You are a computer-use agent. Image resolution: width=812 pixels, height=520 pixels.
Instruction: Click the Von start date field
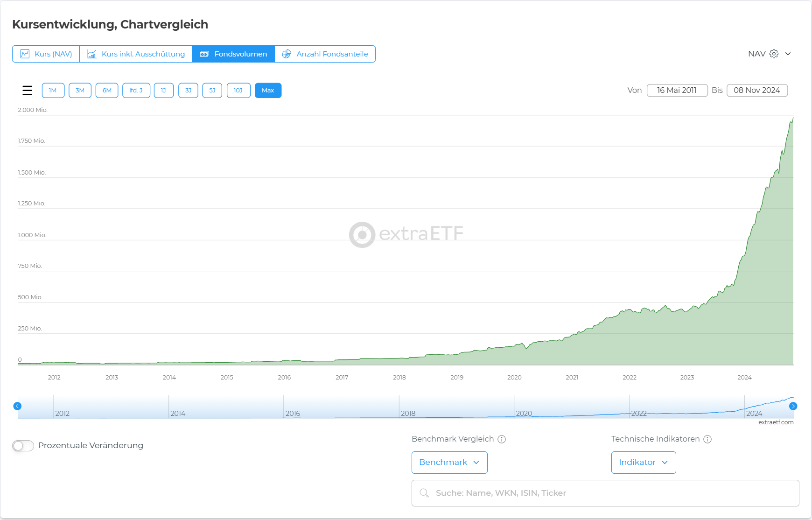(677, 91)
